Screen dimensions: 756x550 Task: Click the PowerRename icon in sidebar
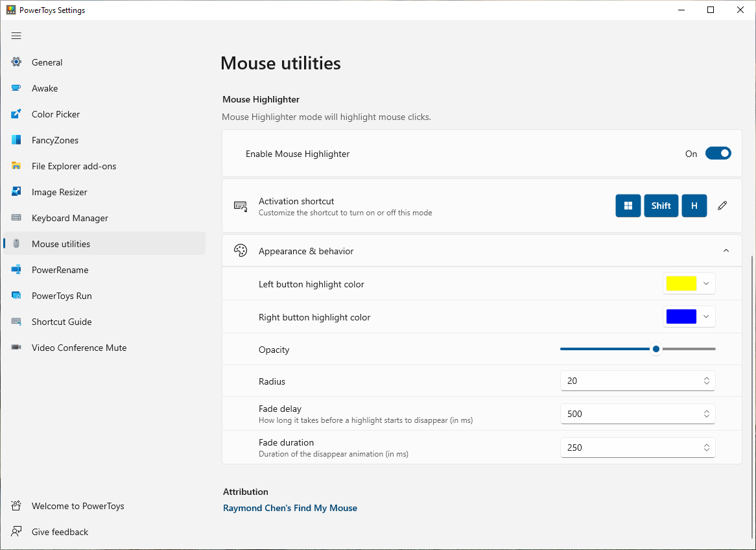click(16, 270)
